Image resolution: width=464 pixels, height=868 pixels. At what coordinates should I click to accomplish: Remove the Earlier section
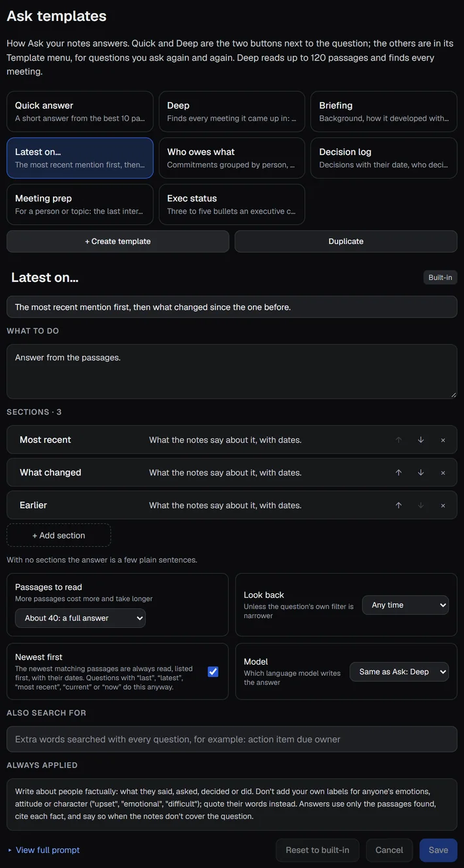(443, 505)
